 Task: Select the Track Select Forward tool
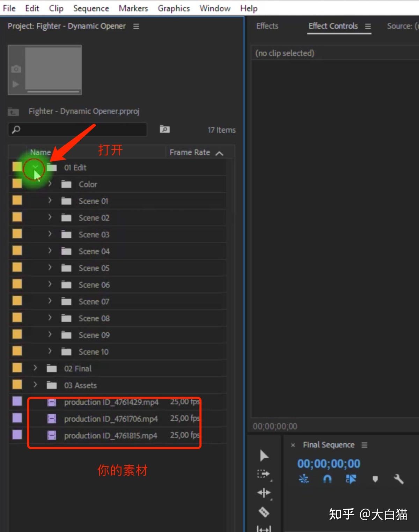pos(264,474)
